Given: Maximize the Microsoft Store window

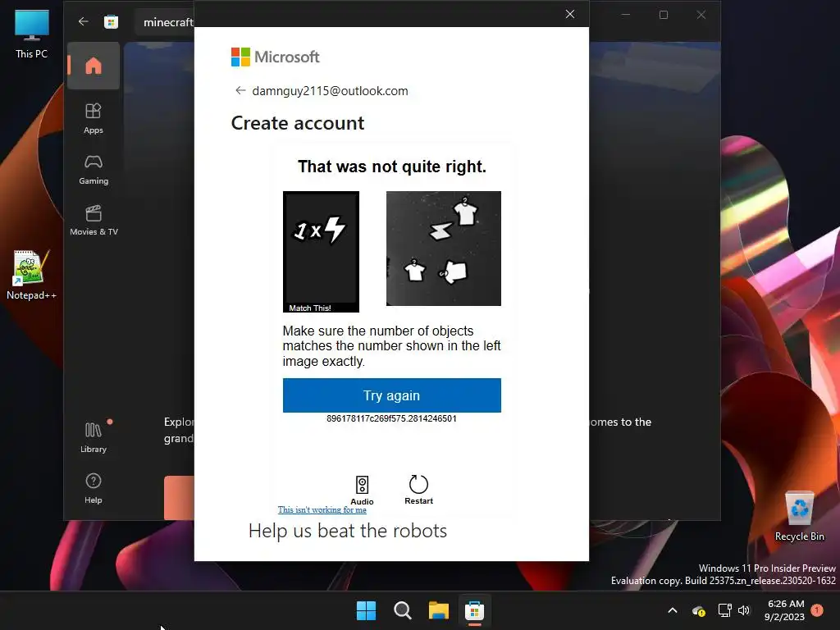Looking at the screenshot, I should pyautogui.click(x=663, y=15).
